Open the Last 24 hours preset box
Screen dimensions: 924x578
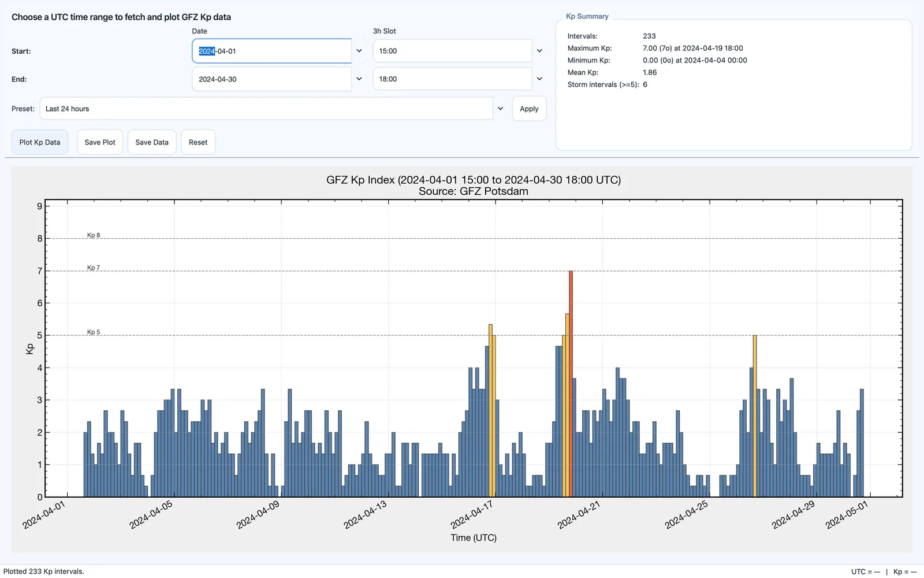tap(267, 109)
